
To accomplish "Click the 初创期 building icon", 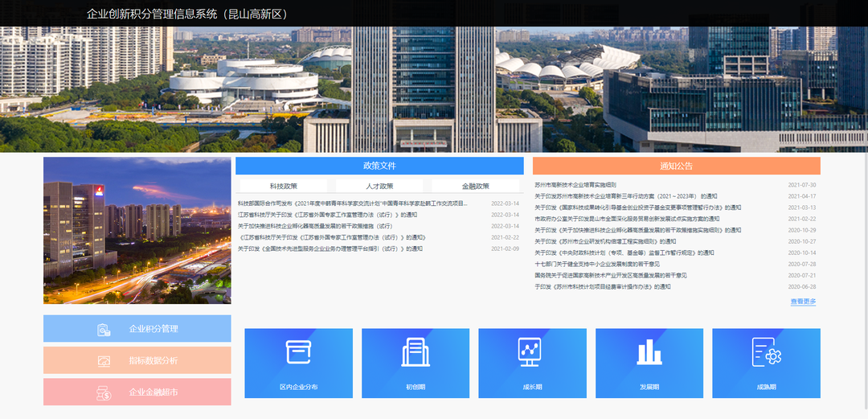I will point(415,352).
